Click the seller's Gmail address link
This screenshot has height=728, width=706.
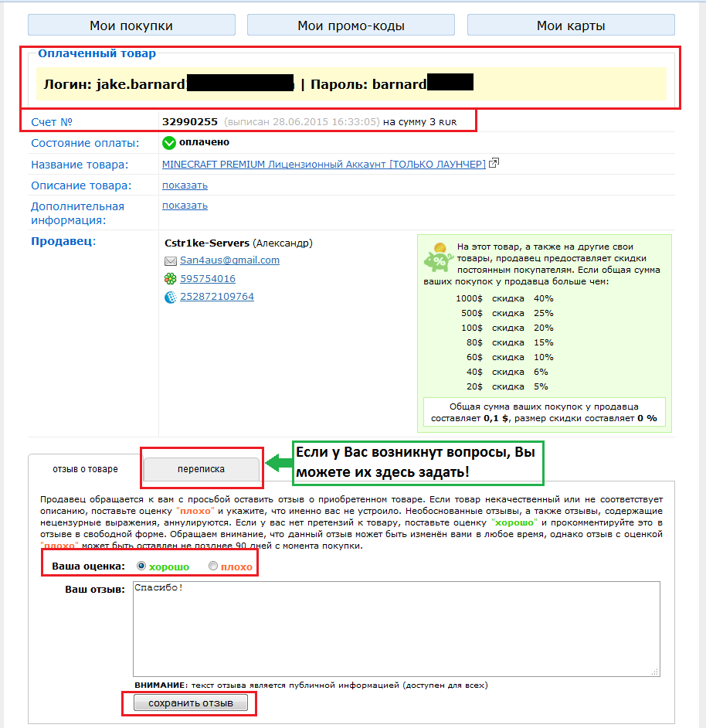(x=229, y=260)
